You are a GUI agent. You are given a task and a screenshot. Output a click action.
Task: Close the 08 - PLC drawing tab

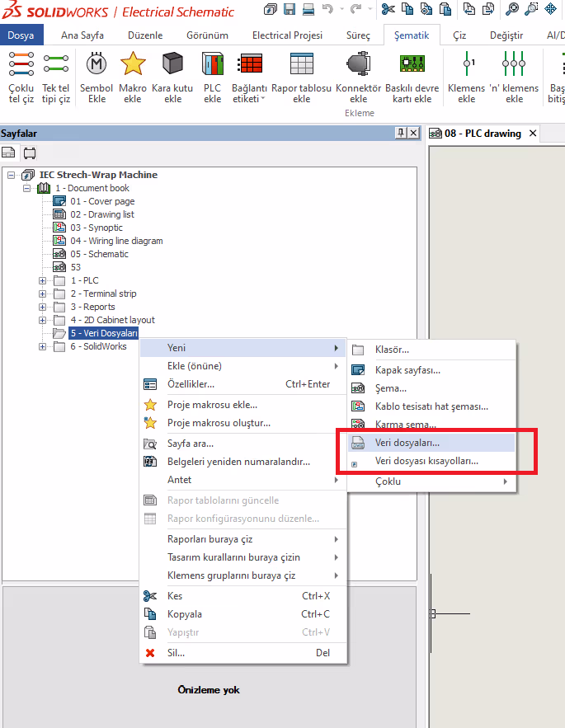533,134
